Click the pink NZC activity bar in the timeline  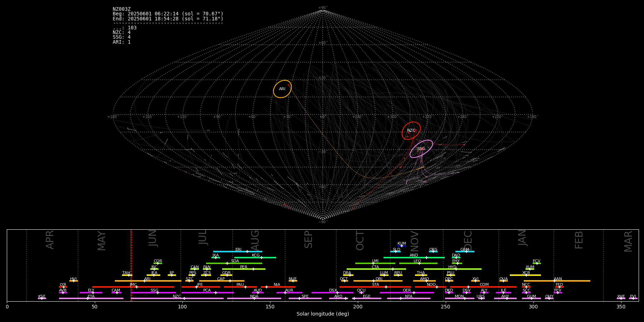(x=177, y=298)
